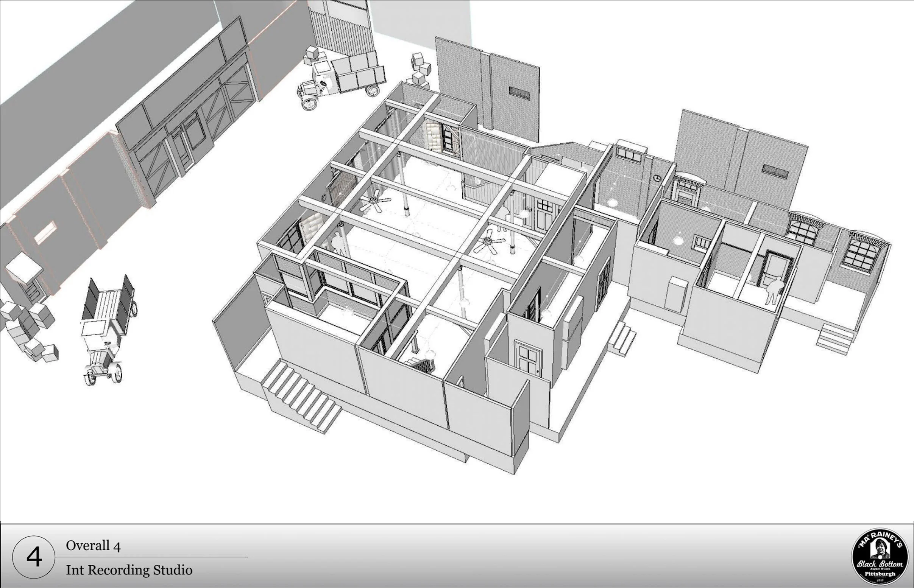The image size is (914, 588).
Task: Click the stacked boxes near the top brick wall
Action: point(420,70)
